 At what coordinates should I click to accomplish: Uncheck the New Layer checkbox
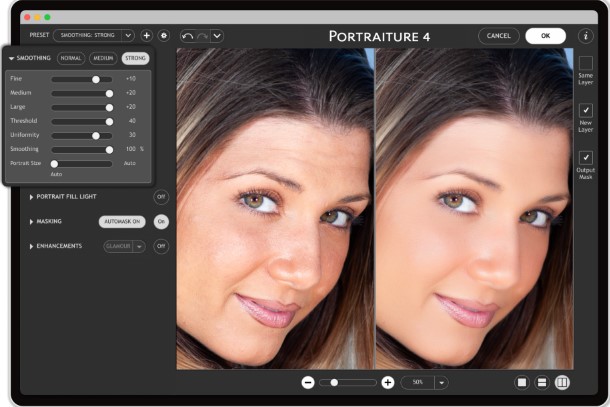point(586,111)
